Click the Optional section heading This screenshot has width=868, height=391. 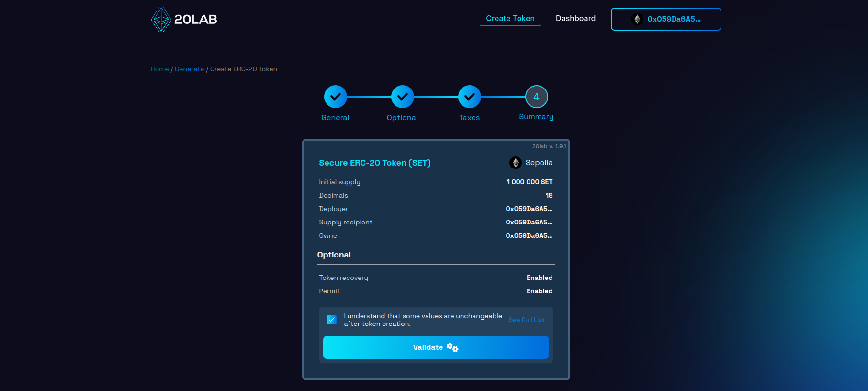coord(334,255)
